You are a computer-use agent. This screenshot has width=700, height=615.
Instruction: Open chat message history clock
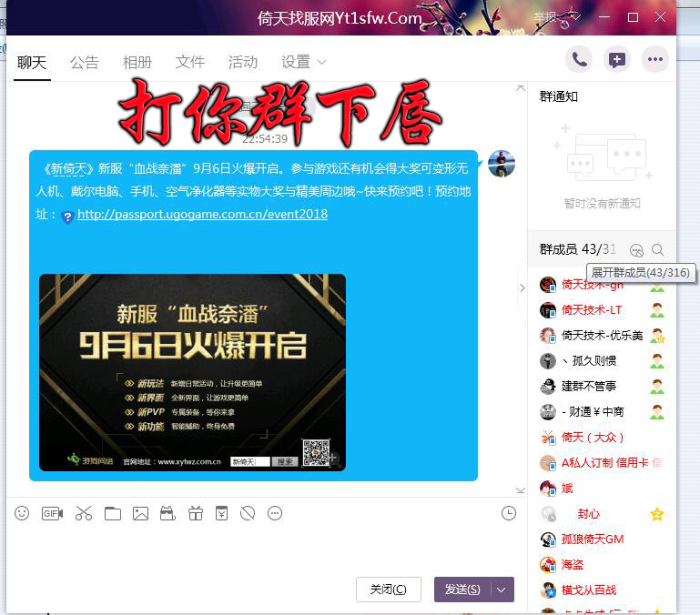click(509, 513)
